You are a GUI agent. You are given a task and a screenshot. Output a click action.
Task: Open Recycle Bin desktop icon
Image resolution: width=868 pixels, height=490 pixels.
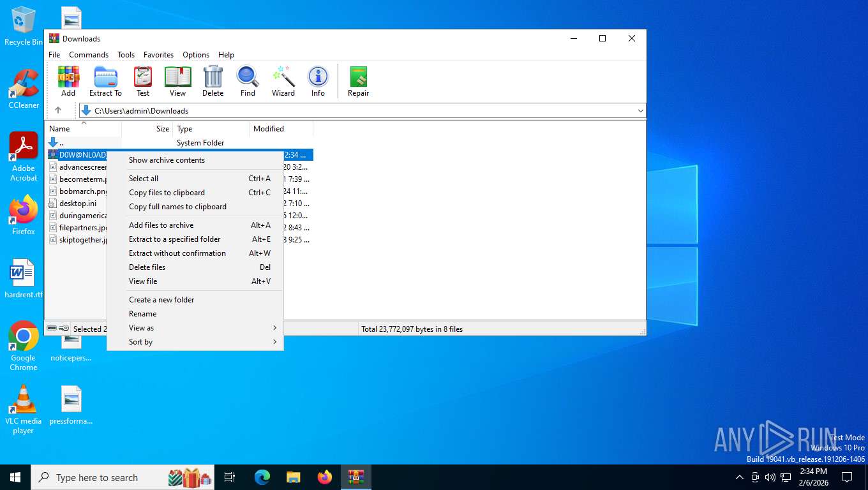point(24,26)
